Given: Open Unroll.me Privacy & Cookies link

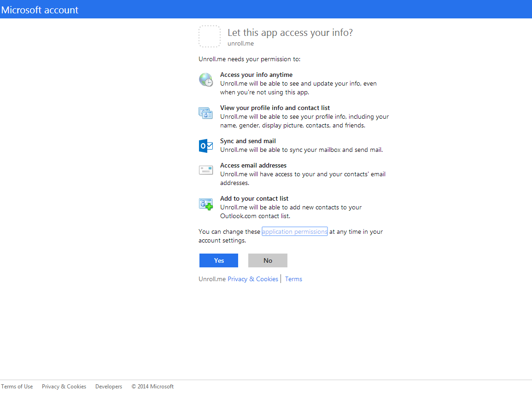Looking at the screenshot, I should (253, 279).
